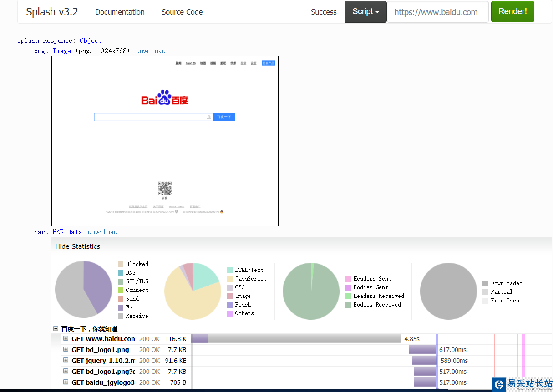Click the 91.6 KB size cell
Viewport: 553px width, 392px height.
click(175, 361)
